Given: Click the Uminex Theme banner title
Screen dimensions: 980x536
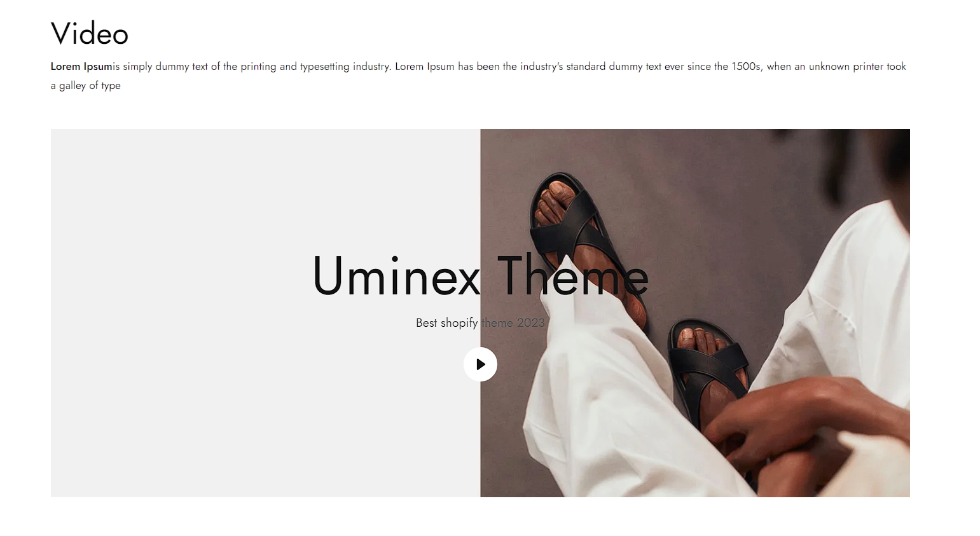Looking at the screenshot, I should [480, 277].
